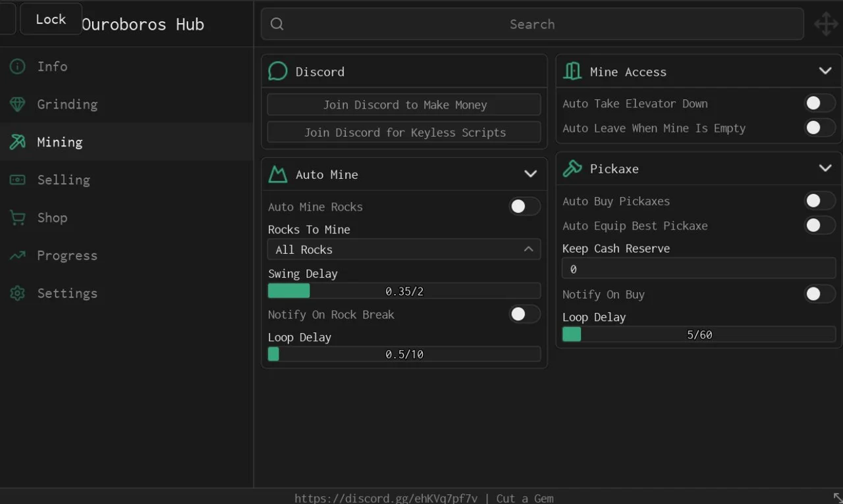Click the Pickaxe Loop Delay slider
Screen dimensions: 843x504
click(x=699, y=334)
